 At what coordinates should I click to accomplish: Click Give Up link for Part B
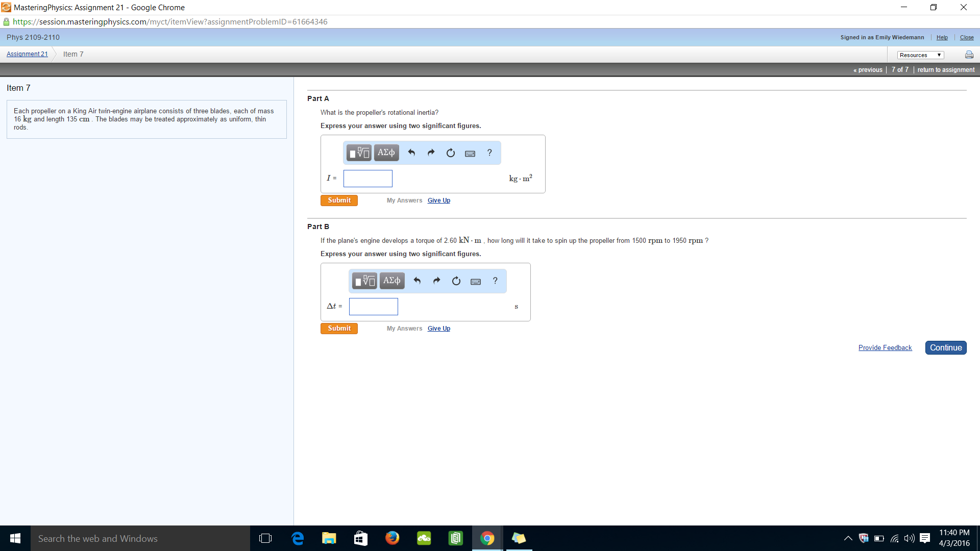(x=439, y=329)
